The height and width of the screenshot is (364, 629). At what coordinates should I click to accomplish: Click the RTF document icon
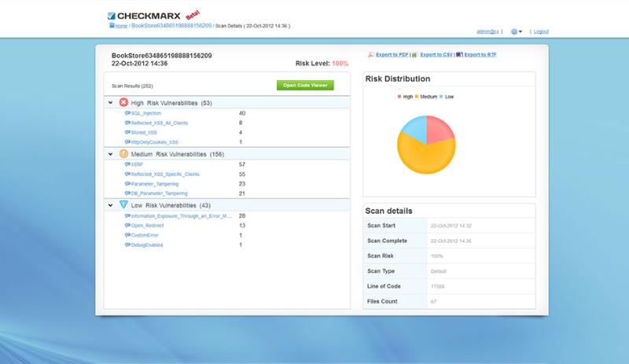459,54
